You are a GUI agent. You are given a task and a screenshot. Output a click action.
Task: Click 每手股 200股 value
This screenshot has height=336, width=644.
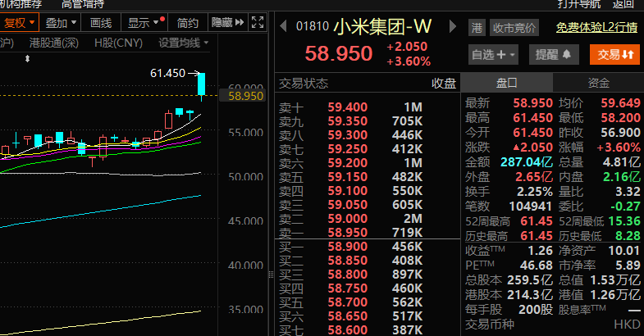536,310
